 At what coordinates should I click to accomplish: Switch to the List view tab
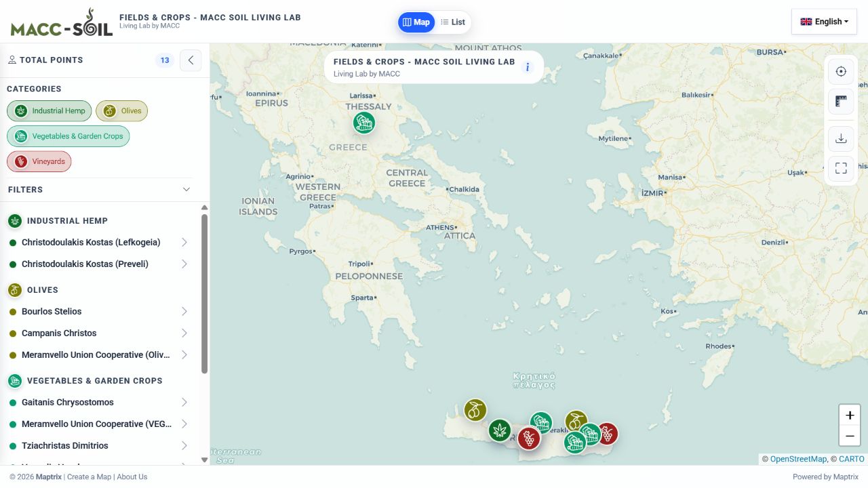[x=452, y=22]
